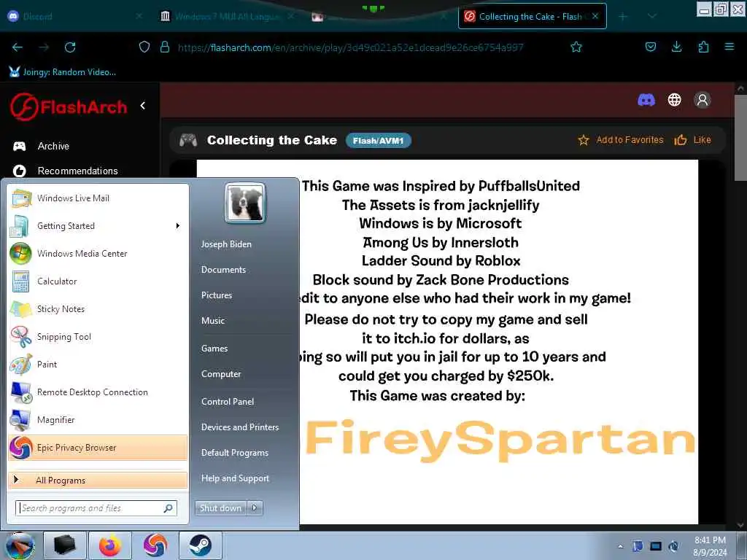Click the page vertical scrollbar thumb
The height and width of the screenshot is (560, 747).
tap(740, 138)
